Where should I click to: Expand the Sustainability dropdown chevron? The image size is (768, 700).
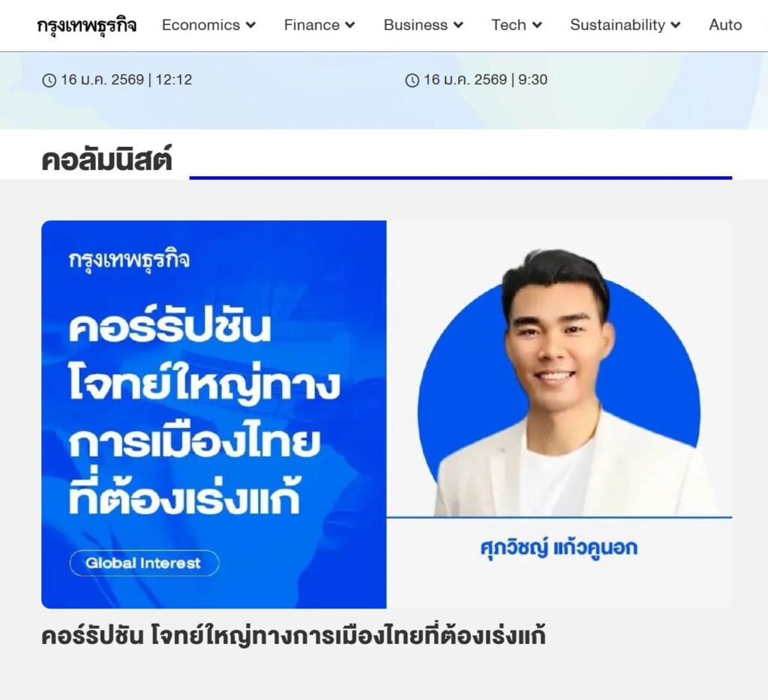click(676, 25)
